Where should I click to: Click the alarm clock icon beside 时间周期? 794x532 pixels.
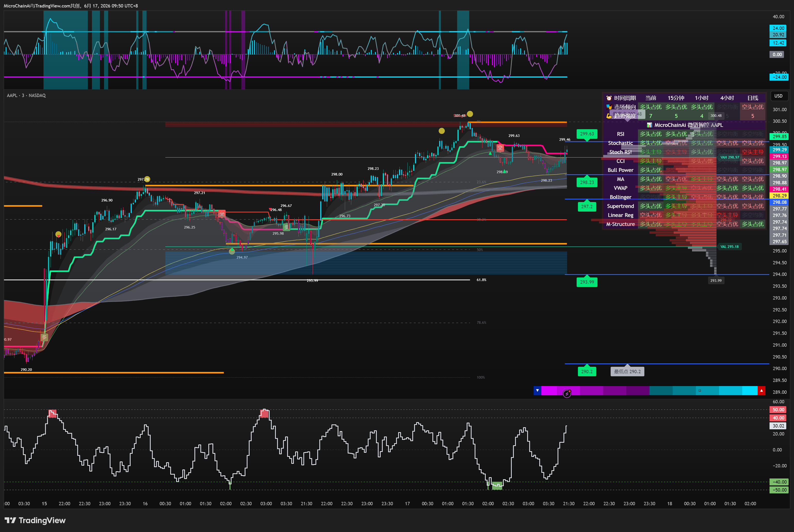[609, 98]
